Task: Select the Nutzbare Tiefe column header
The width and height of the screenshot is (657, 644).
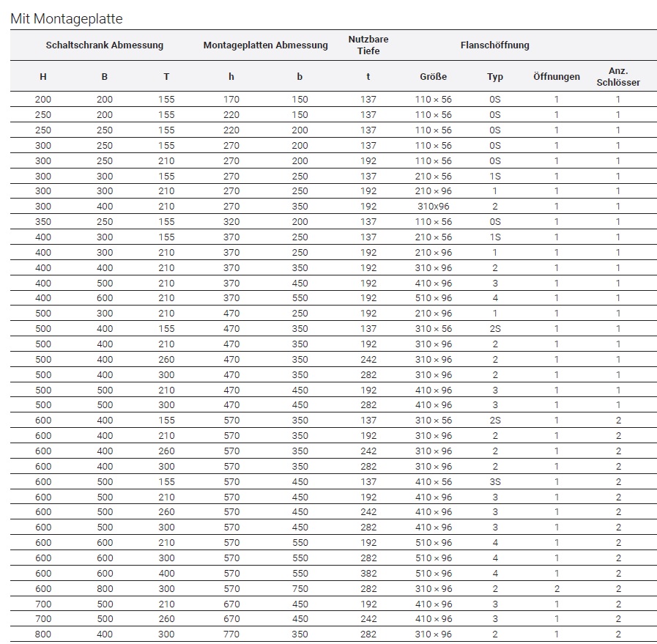Action: (368, 45)
